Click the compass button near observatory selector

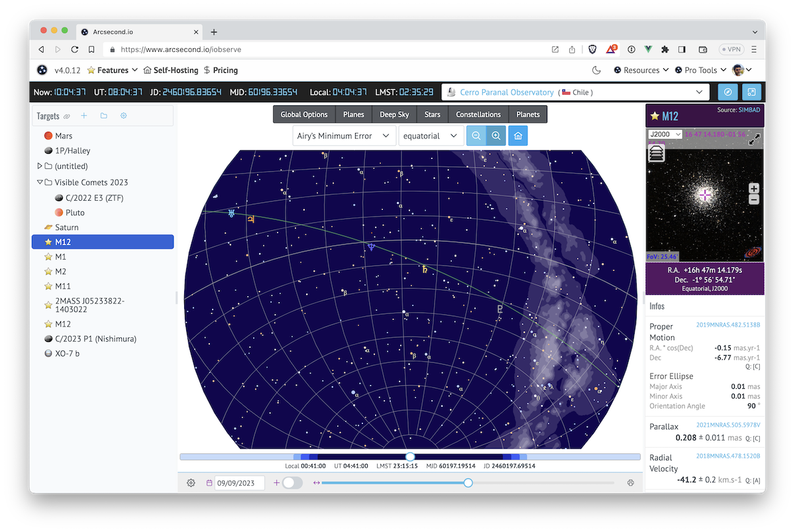click(727, 92)
